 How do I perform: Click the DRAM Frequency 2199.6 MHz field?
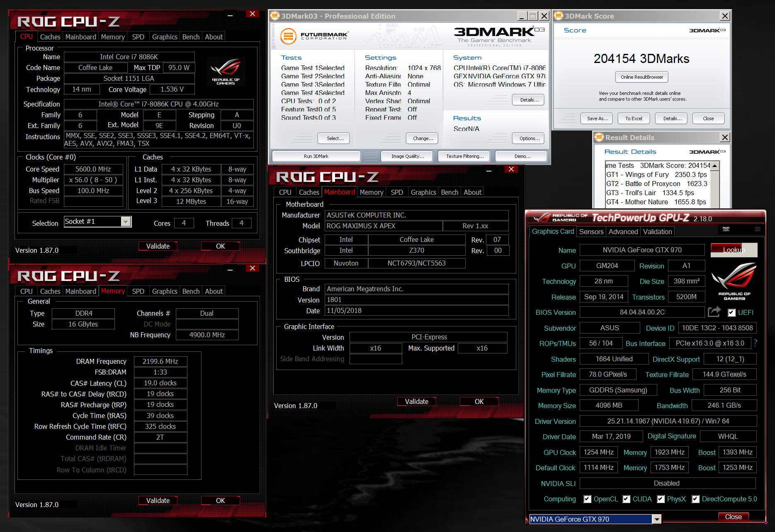pyautogui.click(x=160, y=361)
